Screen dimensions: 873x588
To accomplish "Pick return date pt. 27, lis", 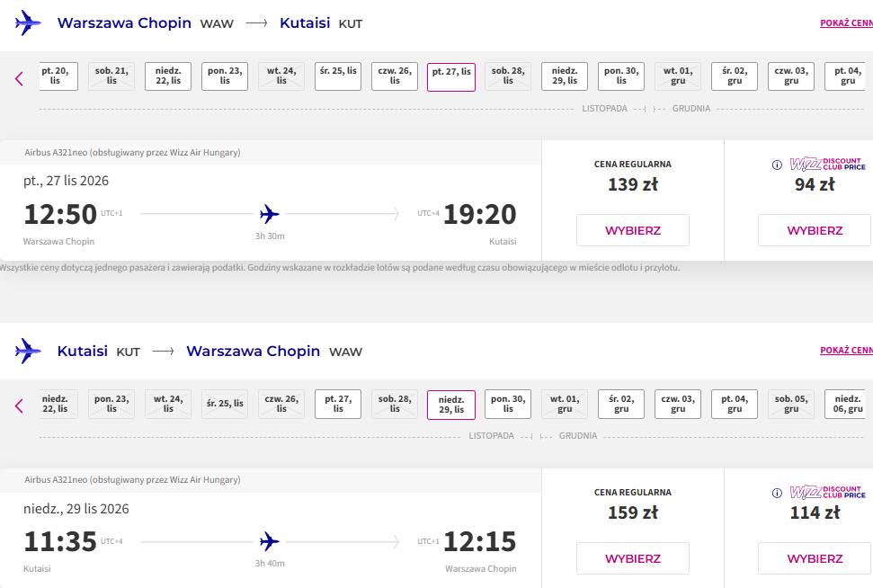I will [338, 404].
